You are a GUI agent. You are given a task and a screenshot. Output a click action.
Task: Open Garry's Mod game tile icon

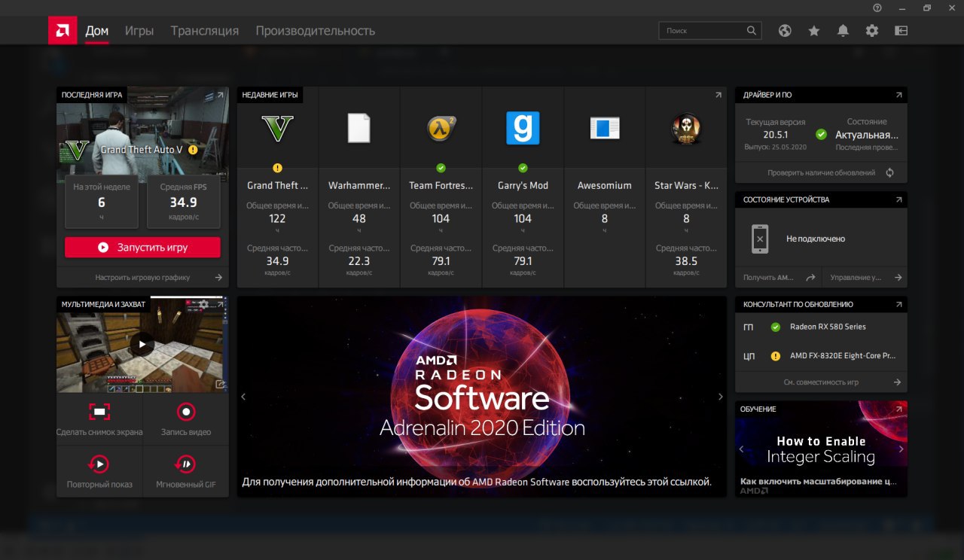pos(523,129)
